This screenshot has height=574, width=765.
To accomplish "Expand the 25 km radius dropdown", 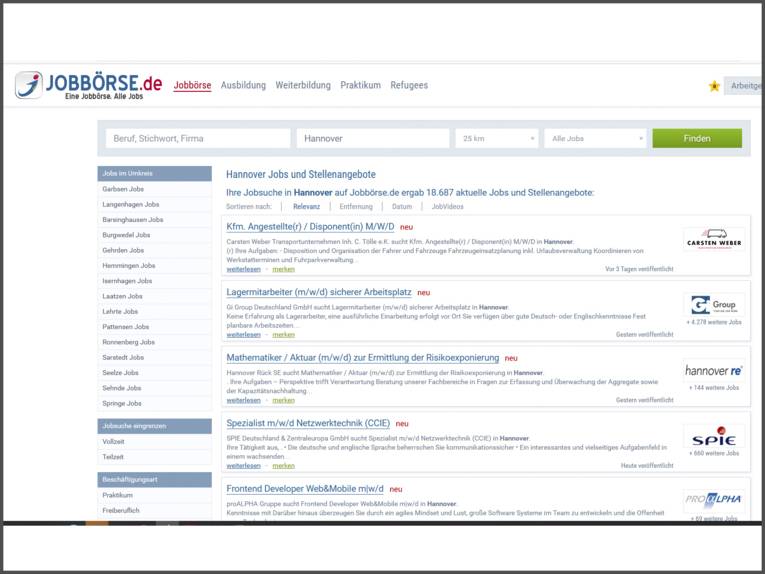I will click(497, 138).
